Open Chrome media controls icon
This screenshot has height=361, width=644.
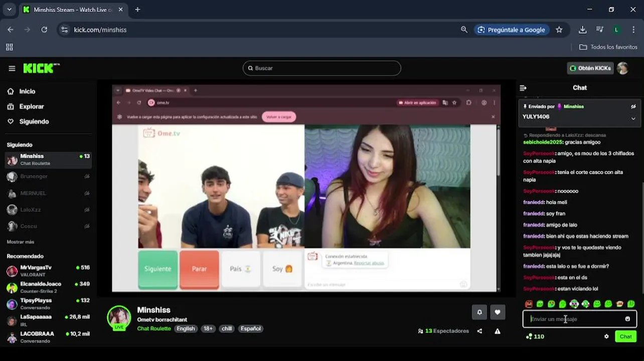[599, 30]
